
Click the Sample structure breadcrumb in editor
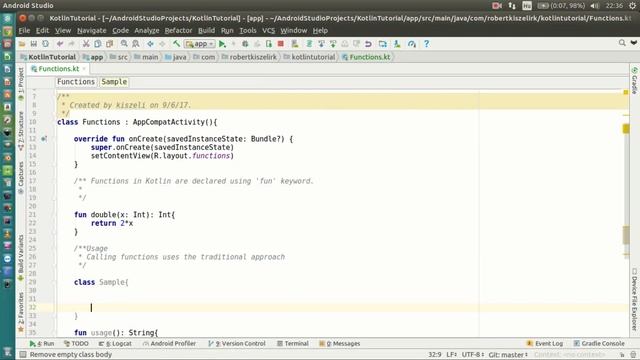coord(114,82)
